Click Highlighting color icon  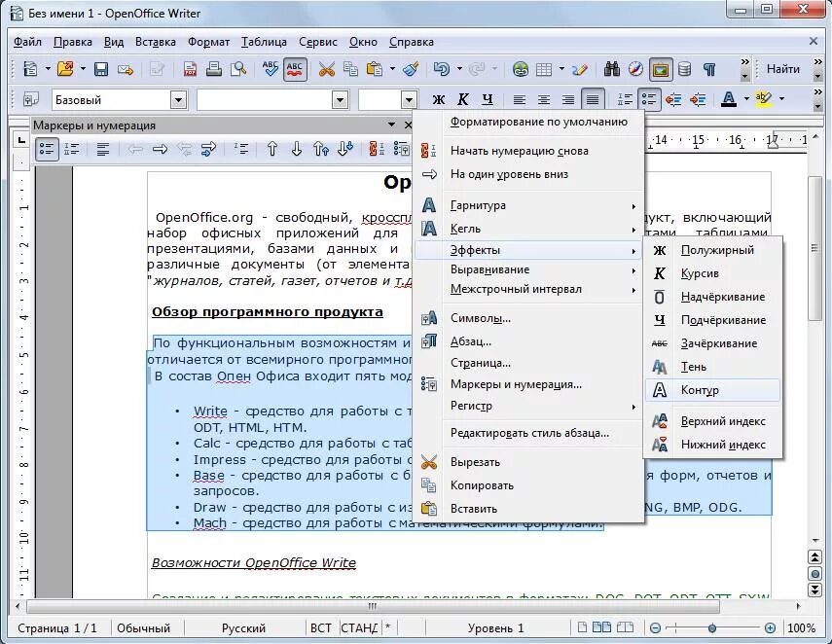point(763,99)
